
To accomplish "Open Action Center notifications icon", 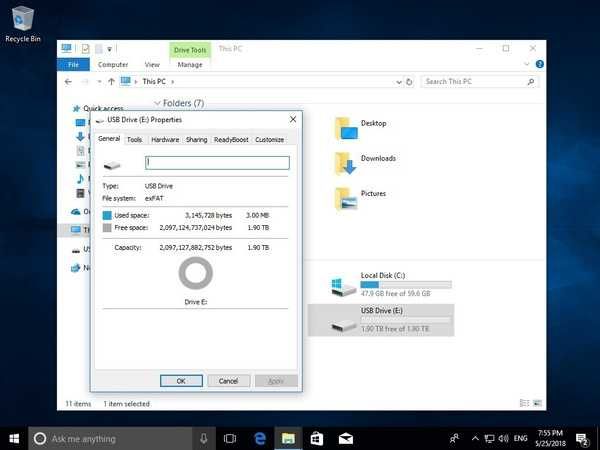I will point(582,439).
